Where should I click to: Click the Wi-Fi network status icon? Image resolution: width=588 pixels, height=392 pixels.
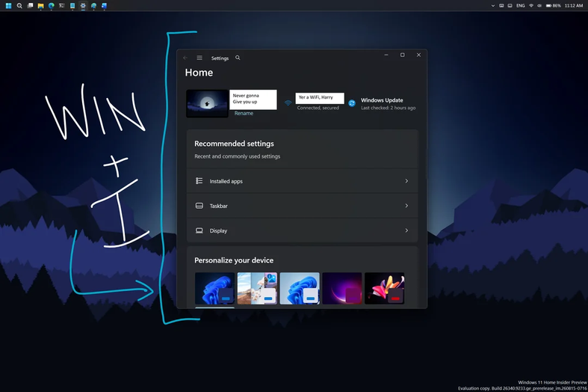[x=288, y=103]
